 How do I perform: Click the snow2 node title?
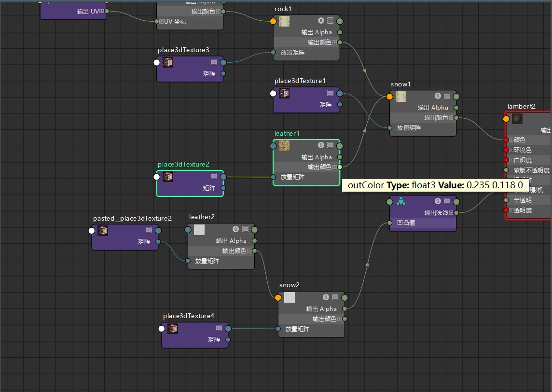click(x=290, y=285)
